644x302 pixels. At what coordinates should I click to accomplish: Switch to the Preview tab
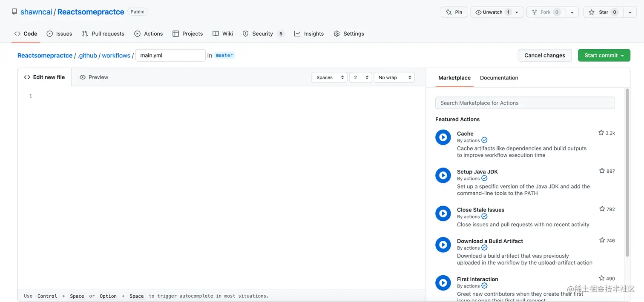tap(94, 77)
